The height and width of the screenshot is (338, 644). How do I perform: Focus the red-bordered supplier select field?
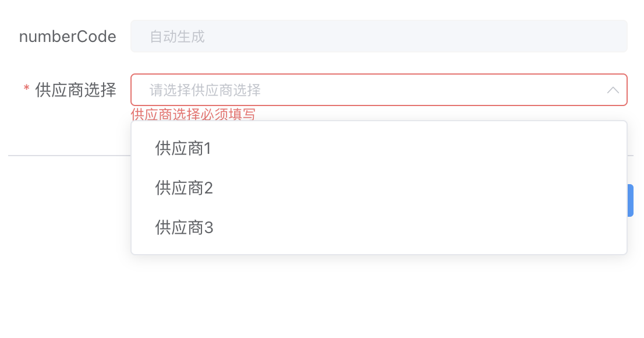point(378,90)
